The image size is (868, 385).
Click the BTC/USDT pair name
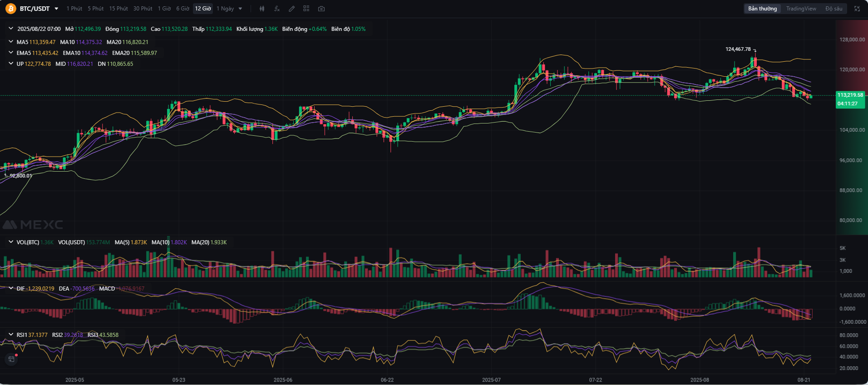coord(35,9)
